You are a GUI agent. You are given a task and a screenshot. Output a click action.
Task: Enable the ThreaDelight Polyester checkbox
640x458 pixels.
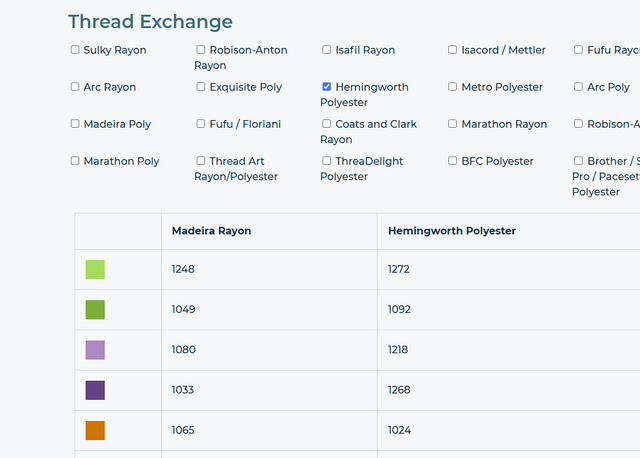pos(327,161)
